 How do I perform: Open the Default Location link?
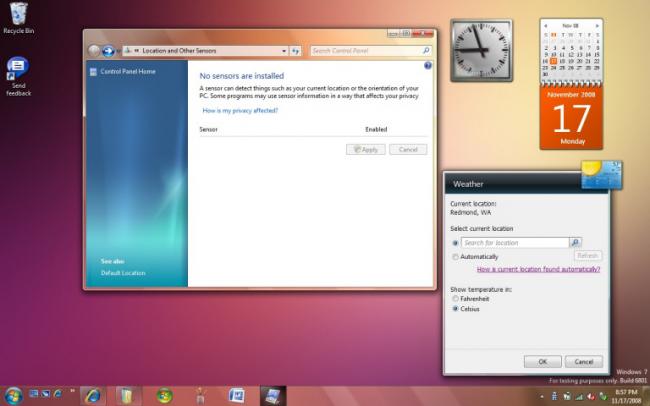coord(123,273)
